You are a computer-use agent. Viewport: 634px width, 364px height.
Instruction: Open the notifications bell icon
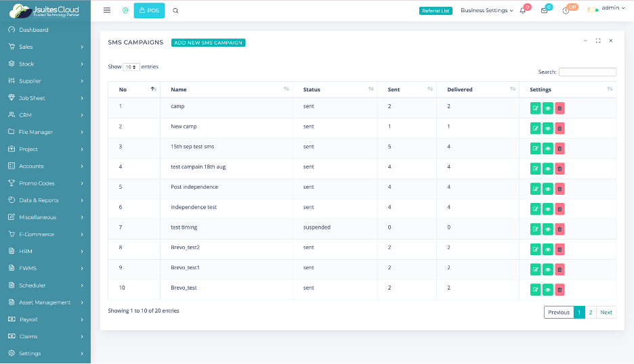523,11
